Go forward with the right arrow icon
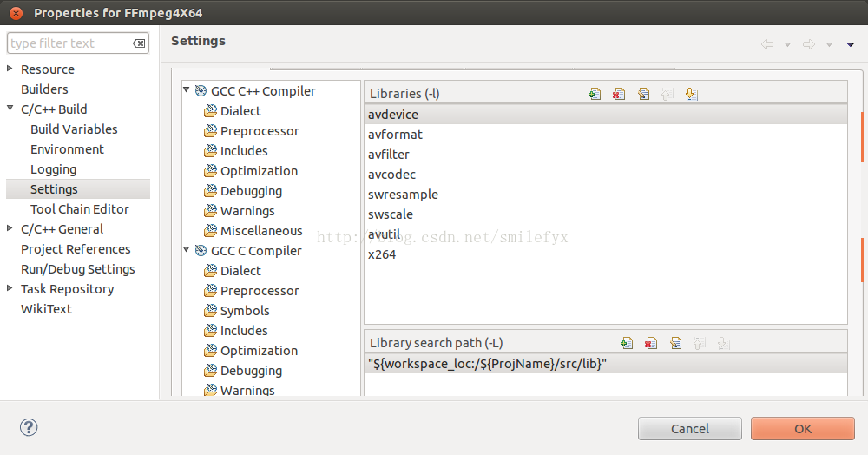 (809, 44)
